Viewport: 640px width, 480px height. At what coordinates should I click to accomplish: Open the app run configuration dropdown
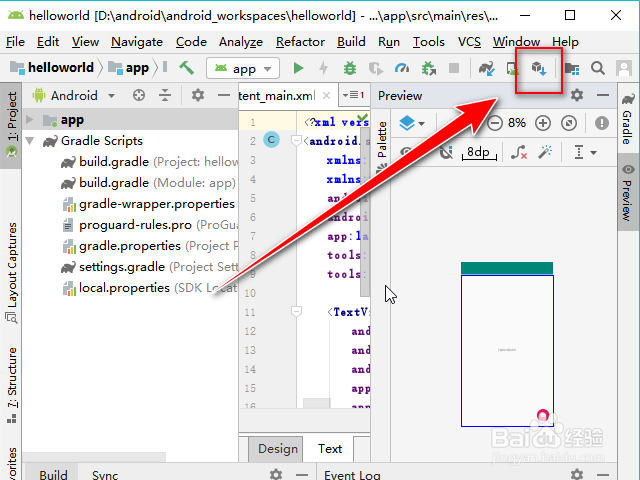pyautogui.click(x=243, y=68)
